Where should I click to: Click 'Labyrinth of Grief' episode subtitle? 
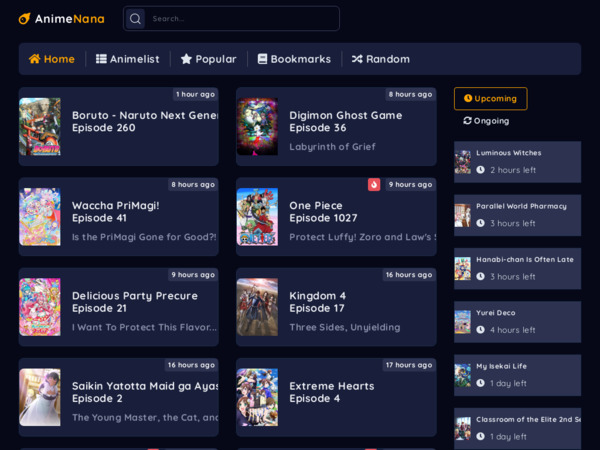tap(332, 147)
